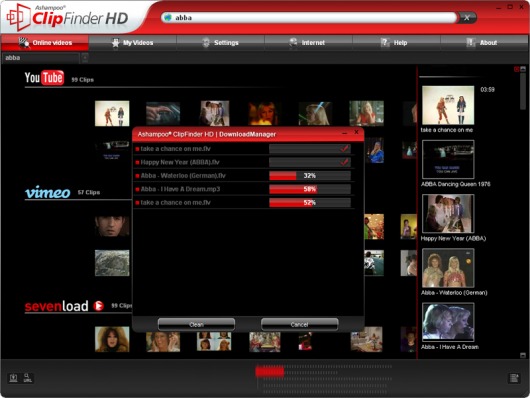Image resolution: width=530 pixels, height=398 pixels.
Task: Click the Clean button in DownloadManager
Action: (196, 324)
